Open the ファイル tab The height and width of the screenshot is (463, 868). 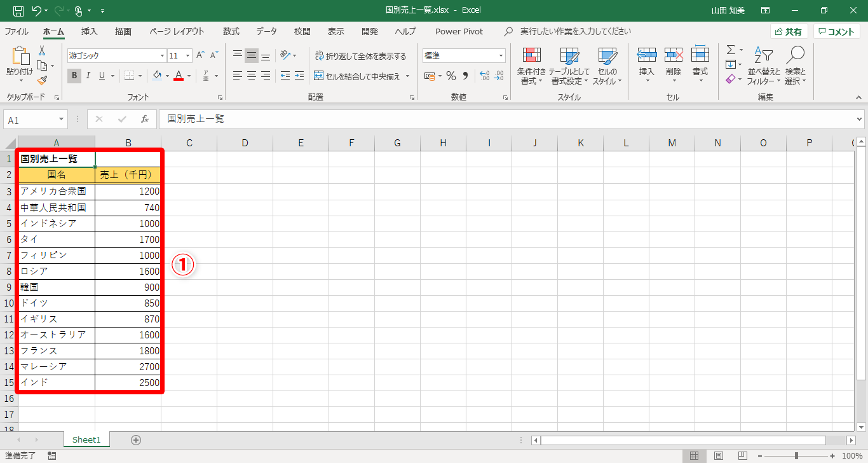[17, 31]
